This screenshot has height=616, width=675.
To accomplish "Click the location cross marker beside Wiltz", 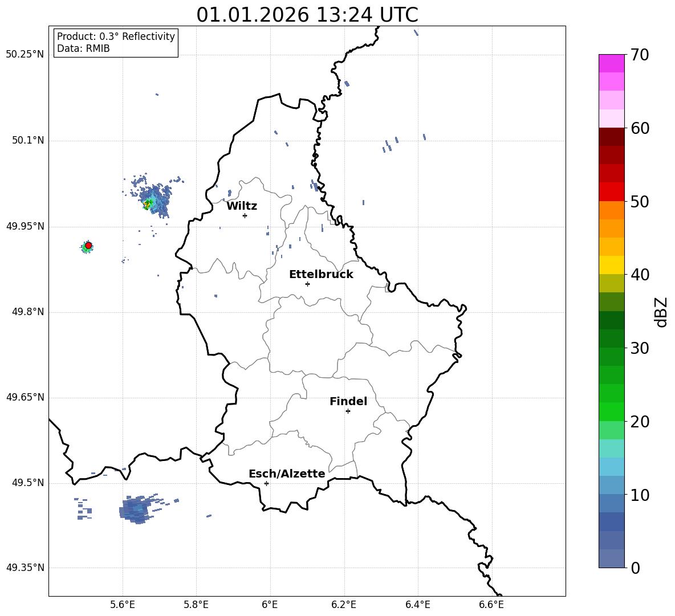I will [245, 215].
